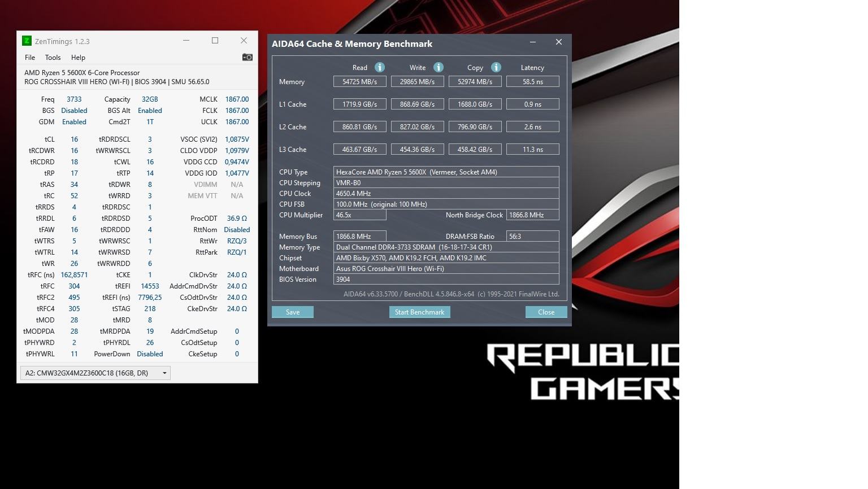
Task: Click the Write column info icon
Action: point(439,67)
